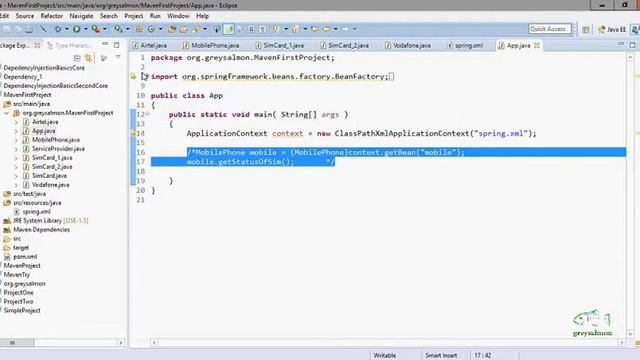This screenshot has width=640, height=360.
Task: Click Package Explorer horizontal scrollbar thumb
Action: point(16,343)
